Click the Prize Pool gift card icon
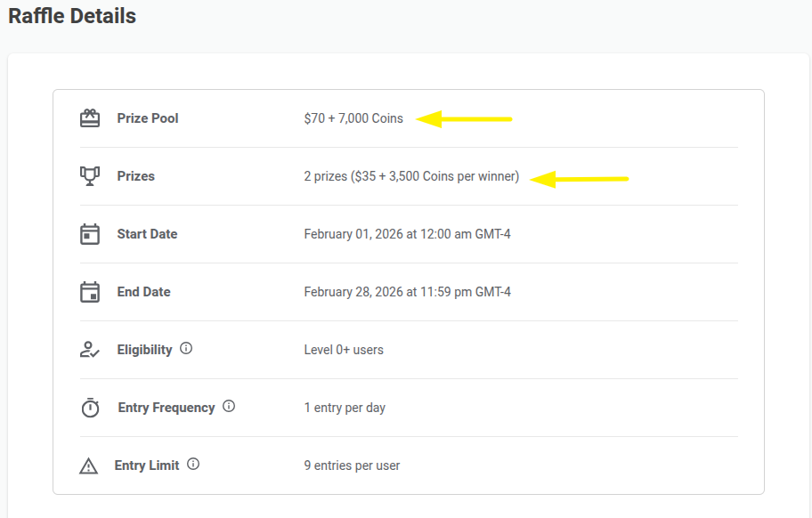Screen dimensions: 812x518 [x=90, y=118]
